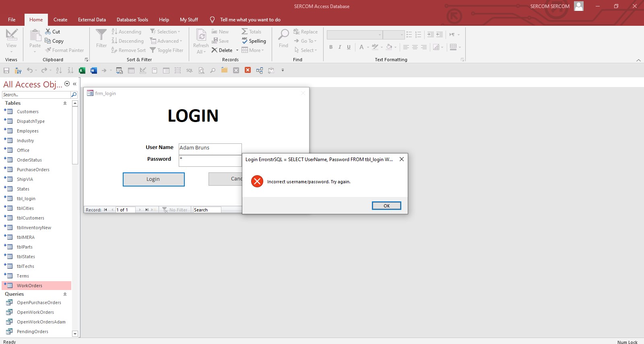The height and width of the screenshot is (344, 644).
Task: Collapse the ribbon with the caret
Action: (638, 60)
